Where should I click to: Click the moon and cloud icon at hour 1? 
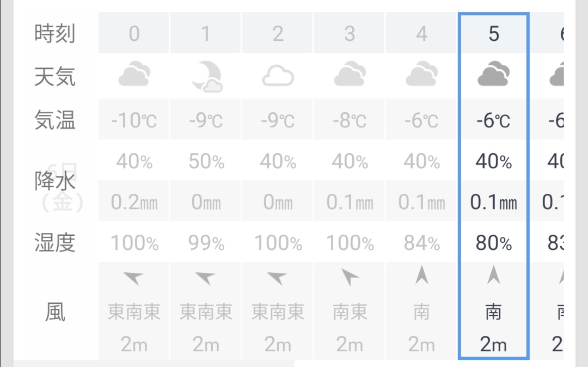[206, 76]
